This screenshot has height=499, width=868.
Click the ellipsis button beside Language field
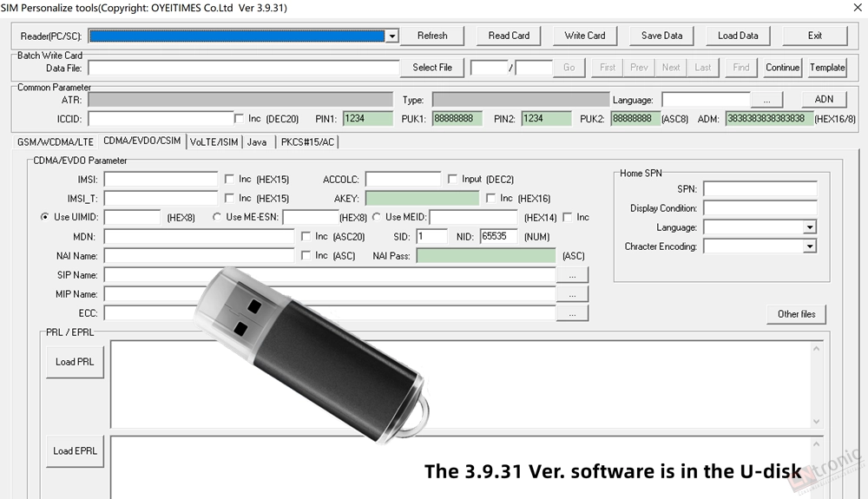[x=766, y=100]
